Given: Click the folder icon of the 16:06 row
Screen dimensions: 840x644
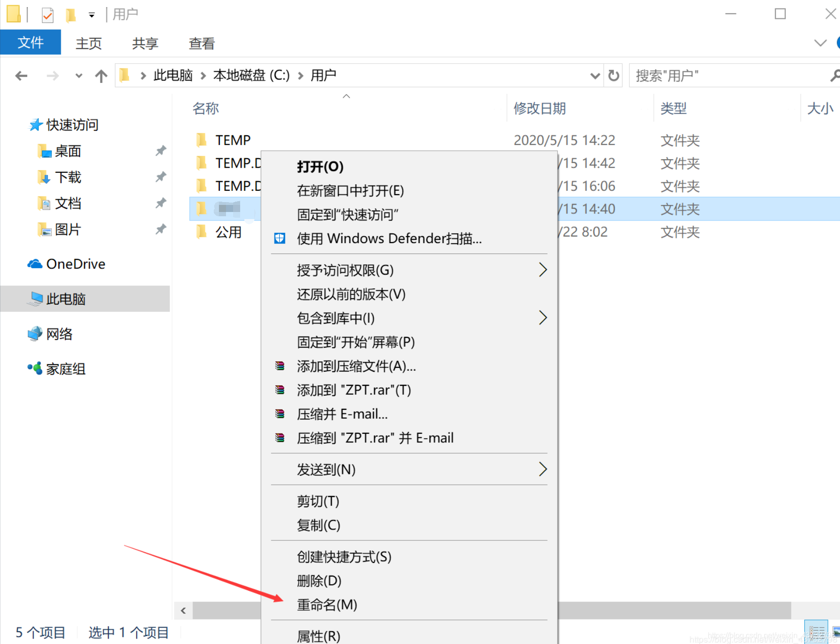Looking at the screenshot, I should pos(202,186).
